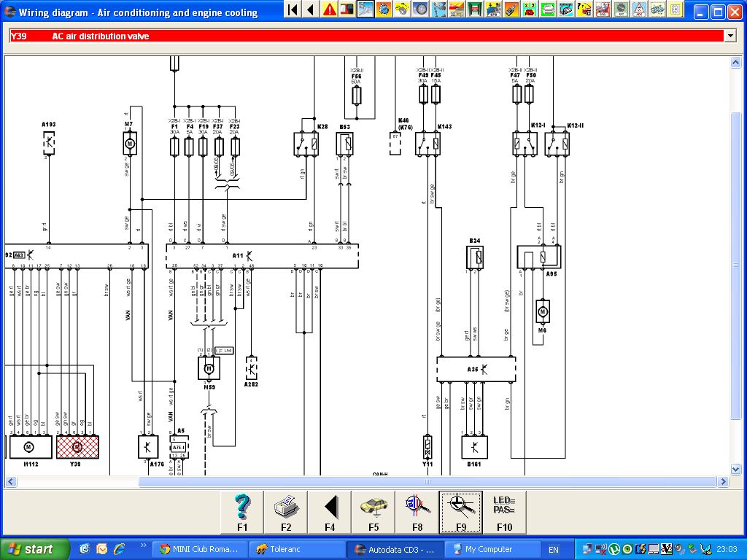The height and width of the screenshot is (560, 747).
Task: Activate the F8 search magnifier icon
Action: pos(417,513)
